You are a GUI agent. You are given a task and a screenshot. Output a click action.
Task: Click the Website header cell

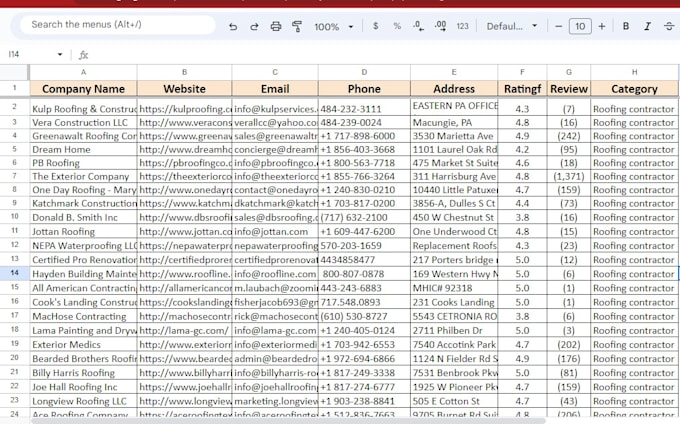[184, 88]
